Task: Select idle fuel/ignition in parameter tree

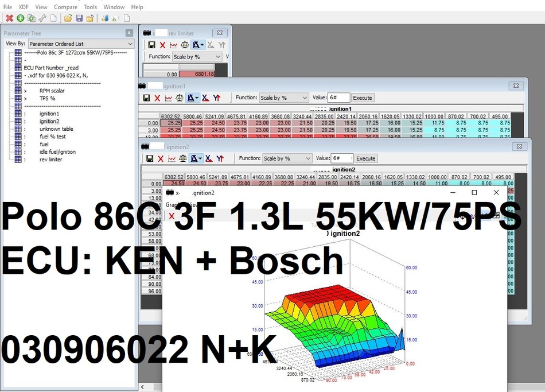Action: tap(57, 152)
